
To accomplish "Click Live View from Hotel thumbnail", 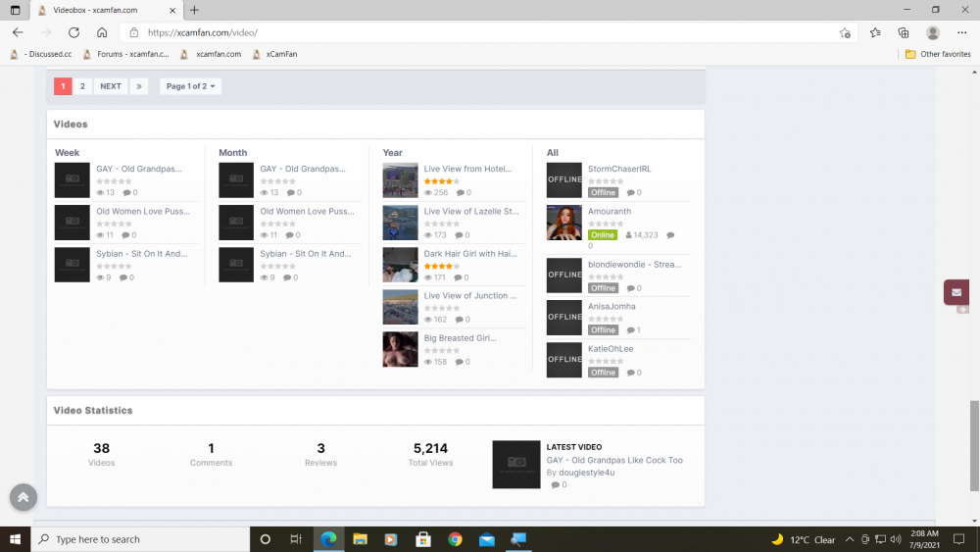I will point(400,180).
